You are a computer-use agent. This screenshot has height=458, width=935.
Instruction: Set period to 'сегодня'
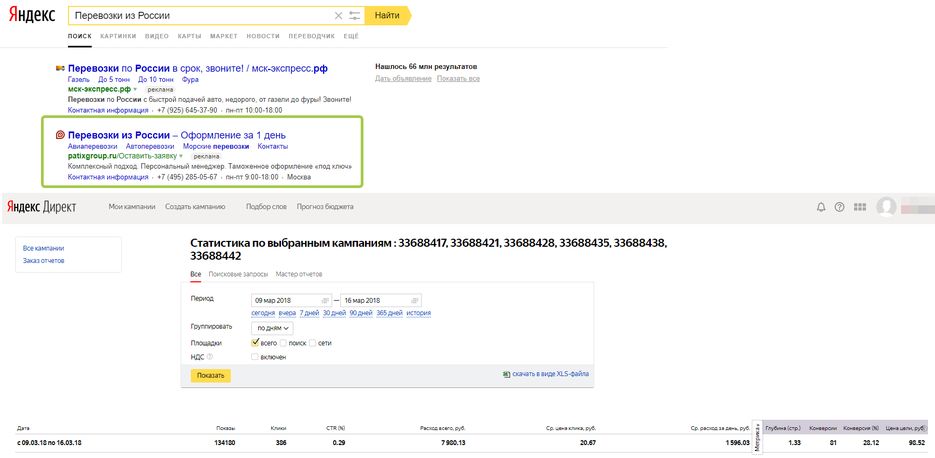263,313
